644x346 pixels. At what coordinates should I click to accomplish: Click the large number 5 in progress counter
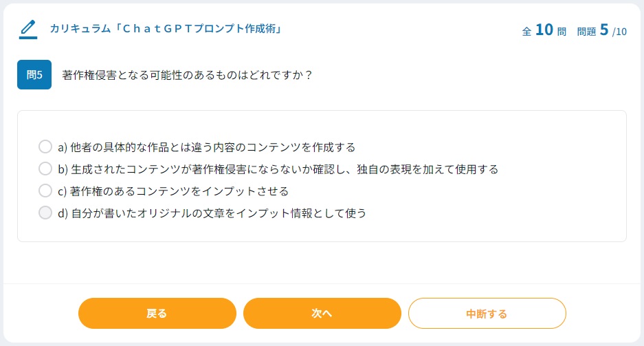coord(604,30)
